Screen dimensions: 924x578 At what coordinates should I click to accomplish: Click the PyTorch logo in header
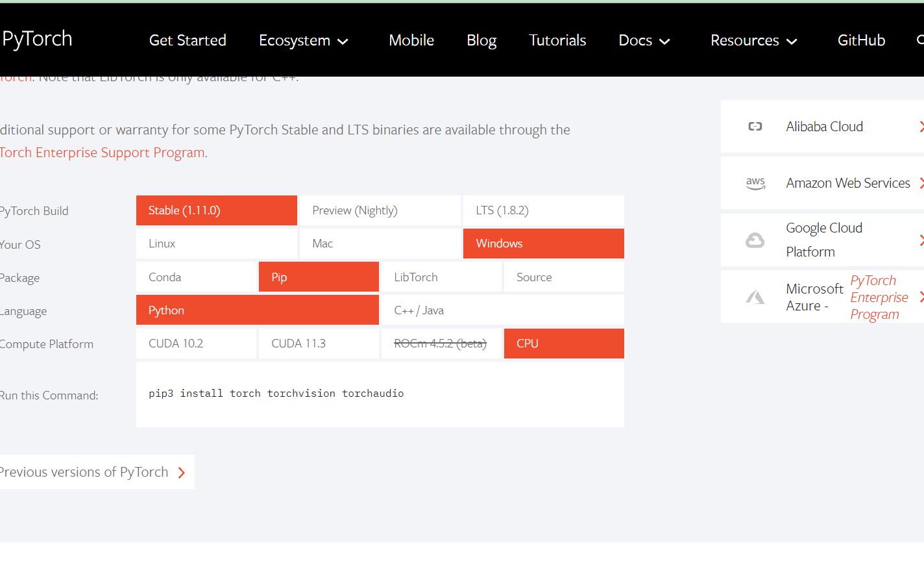pos(37,40)
